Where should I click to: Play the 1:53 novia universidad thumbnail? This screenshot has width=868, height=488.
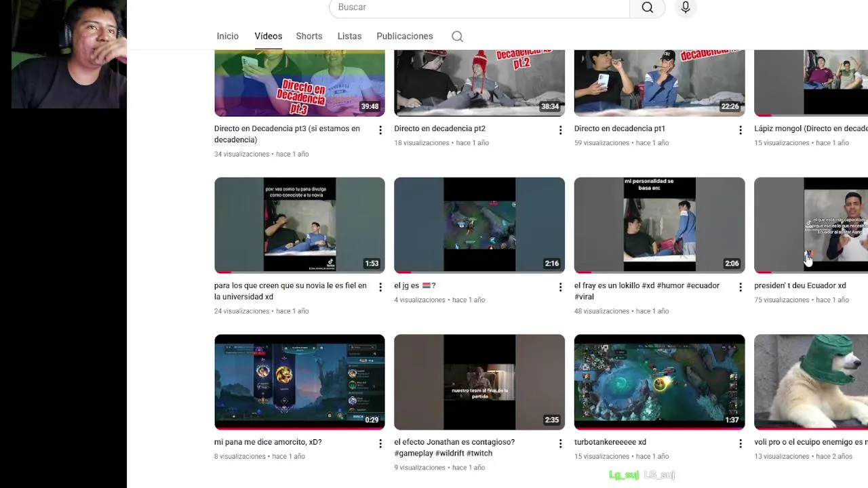(x=300, y=225)
